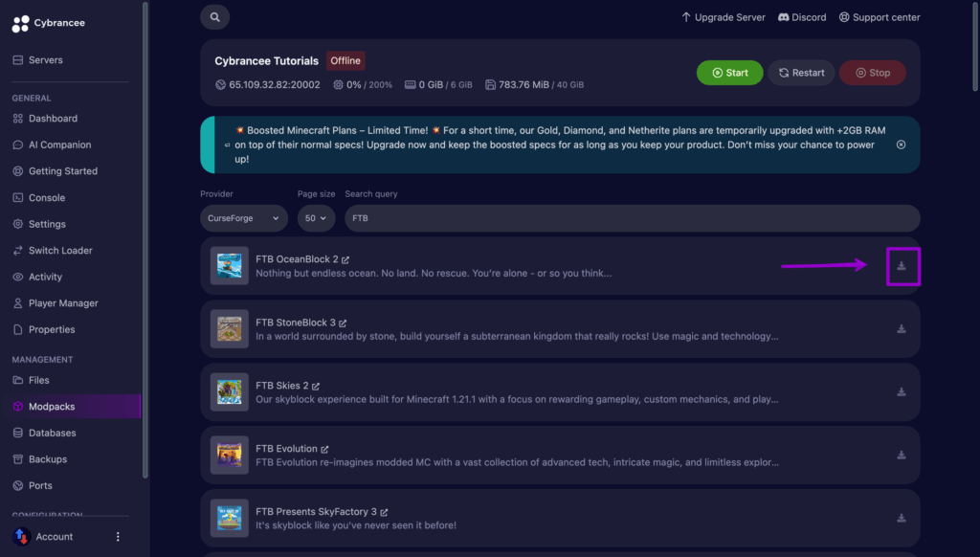Open the page size dropdown
The height and width of the screenshot is (557, 980).
pyautogui.click(x=316, y=218)
